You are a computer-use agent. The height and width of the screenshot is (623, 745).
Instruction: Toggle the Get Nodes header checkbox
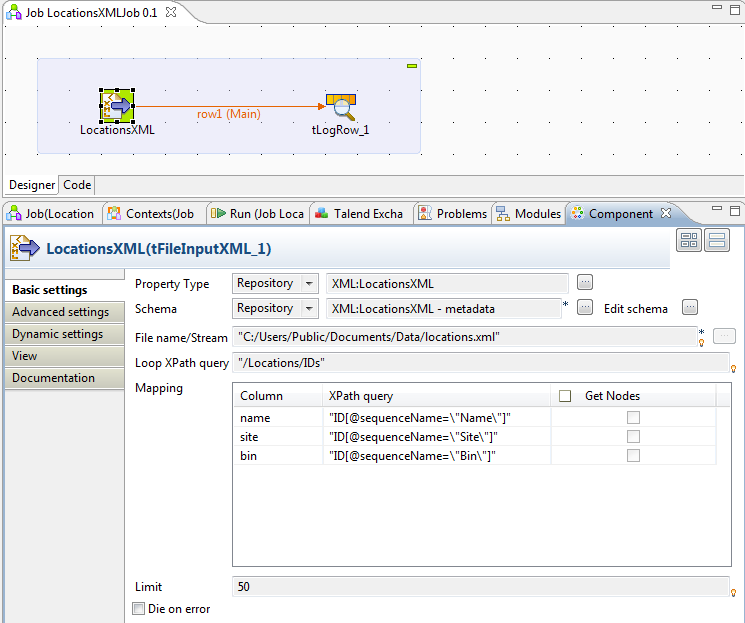click(x=565, y=396)
